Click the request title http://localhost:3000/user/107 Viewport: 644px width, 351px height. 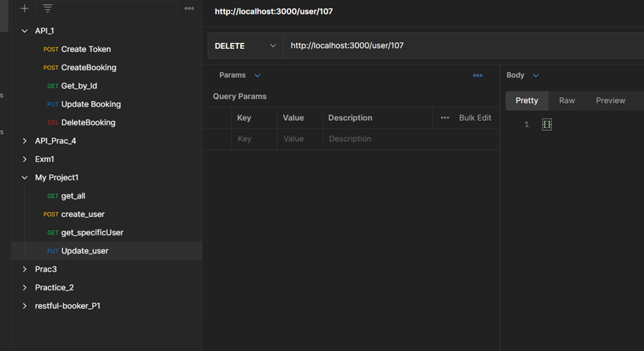point(273,11)
